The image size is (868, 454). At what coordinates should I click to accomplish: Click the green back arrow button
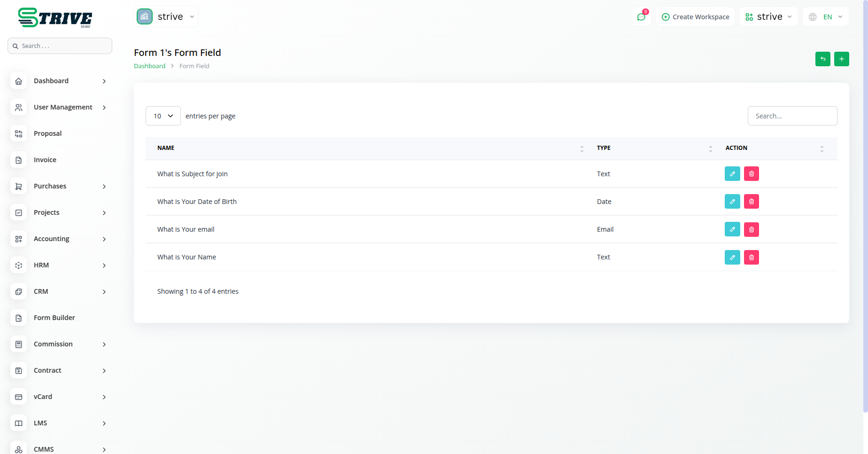pos(822,59)
